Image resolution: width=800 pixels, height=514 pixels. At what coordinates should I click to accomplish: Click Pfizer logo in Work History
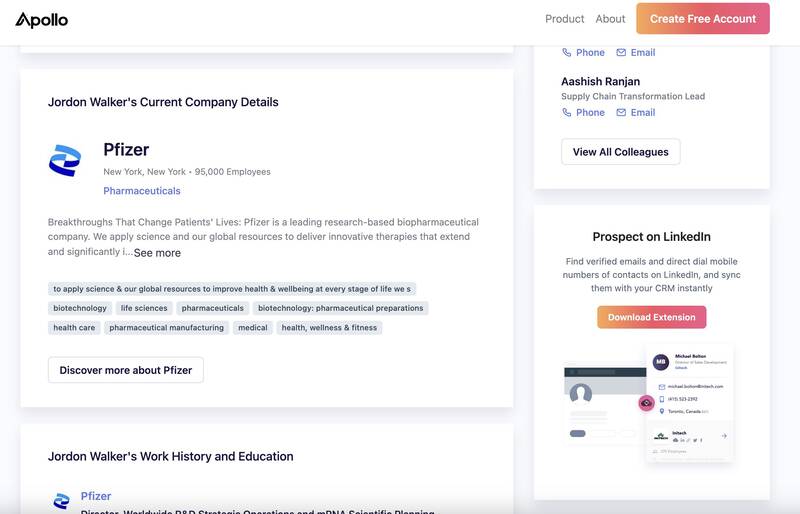point(60,500)
